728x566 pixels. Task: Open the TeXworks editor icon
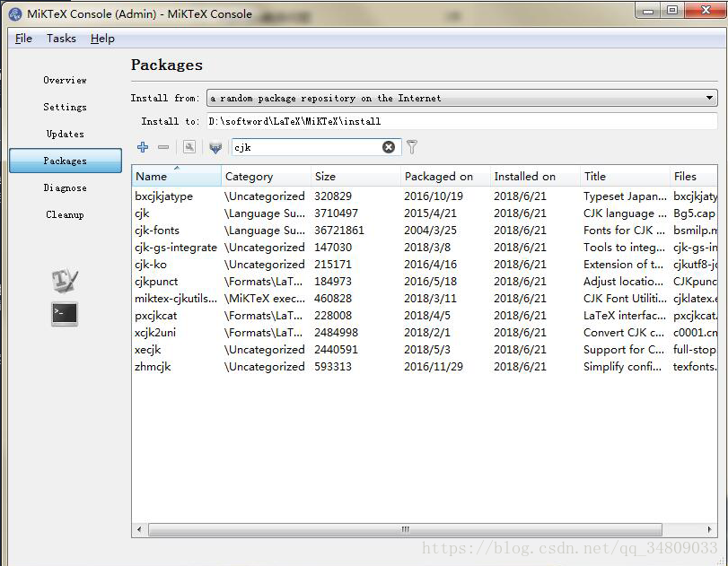pos(65,280)
